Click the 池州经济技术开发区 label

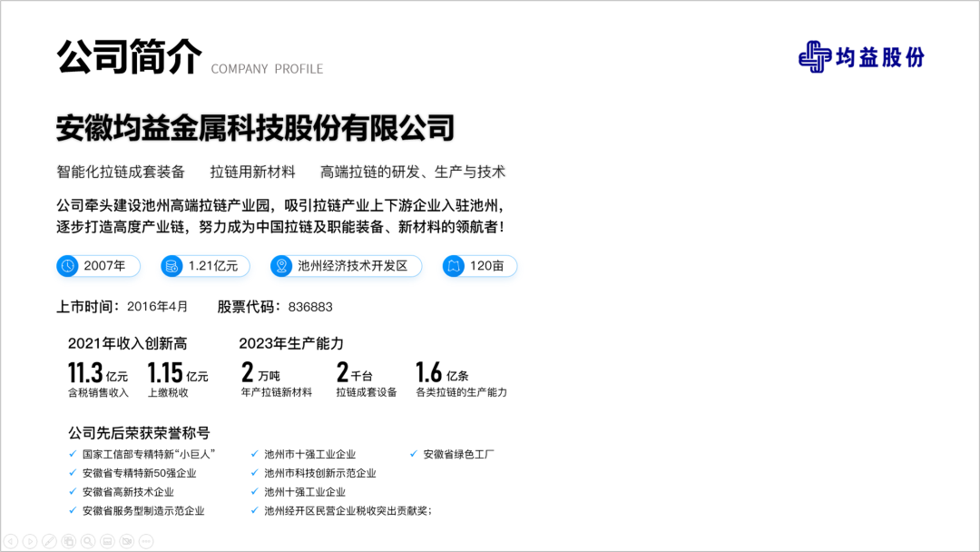352,266
